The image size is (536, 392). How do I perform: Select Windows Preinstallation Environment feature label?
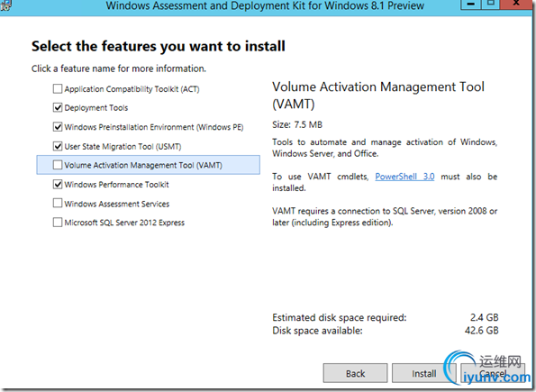pyautogui.click(x=154, y=127)
